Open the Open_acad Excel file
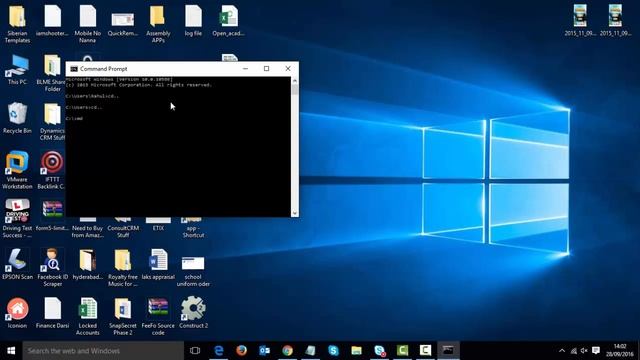The height and width of the screenshot is (360, 640). tap(228, 20)
